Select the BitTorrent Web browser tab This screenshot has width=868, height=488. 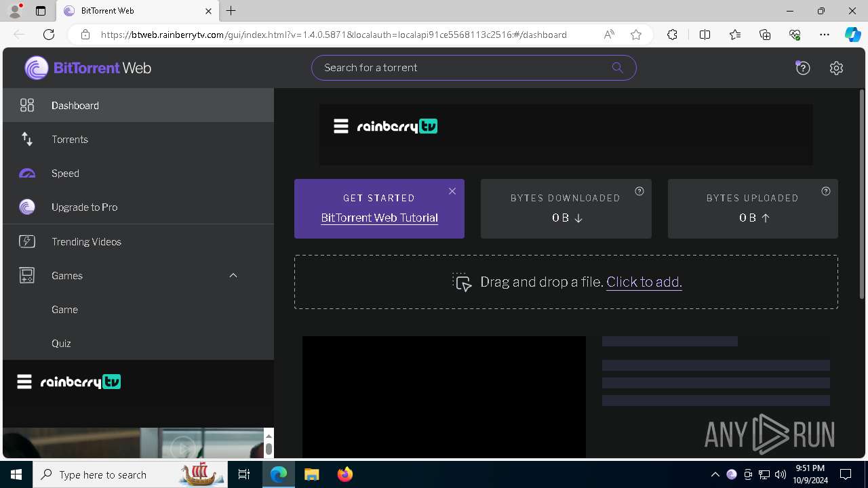[137, 11]
